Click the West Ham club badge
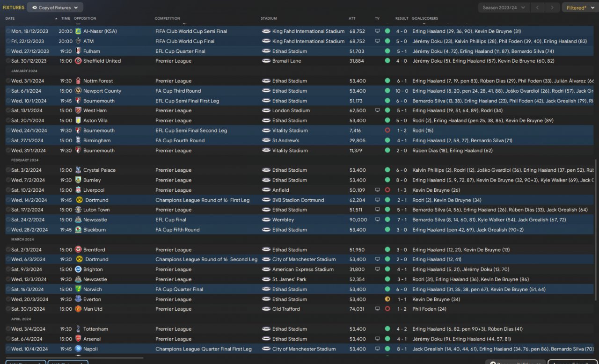 78,110
